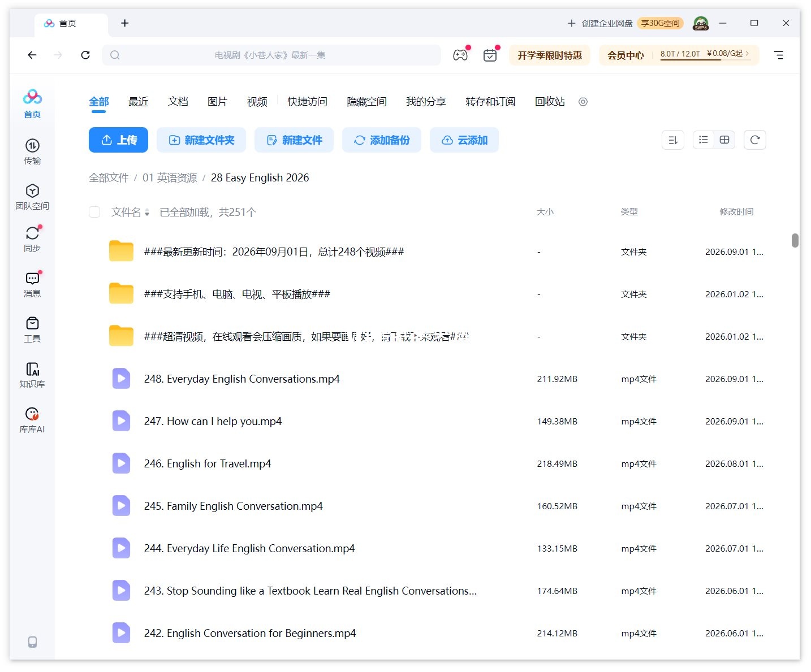Click the tab settings circle icon after 回收站
The image size is (811, 672).
583,102
